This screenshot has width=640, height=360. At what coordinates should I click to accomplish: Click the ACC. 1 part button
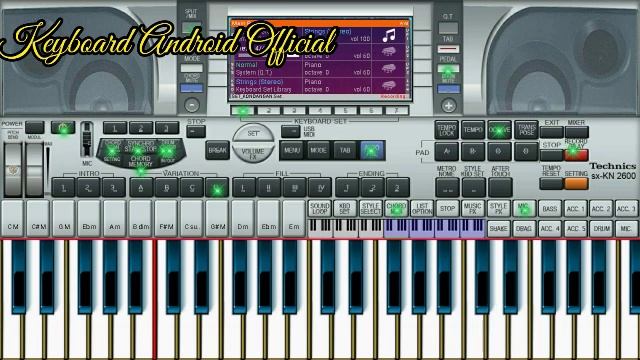pos(576,209)
